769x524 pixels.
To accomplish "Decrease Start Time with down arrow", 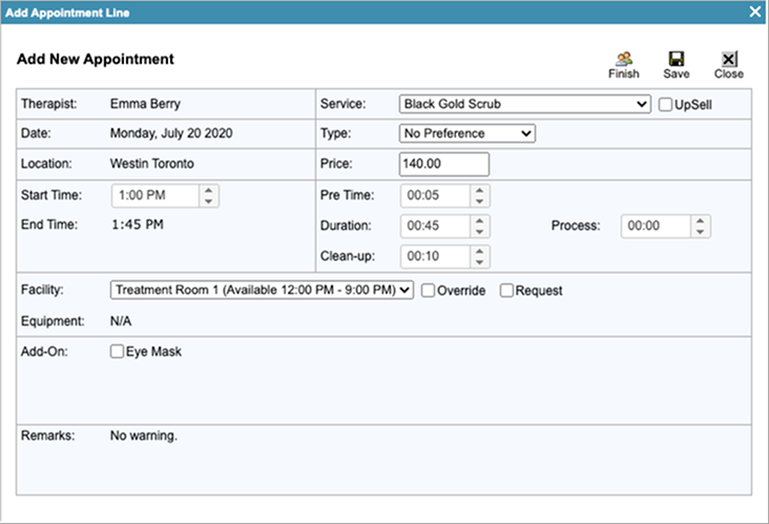I will pos(208,201).
